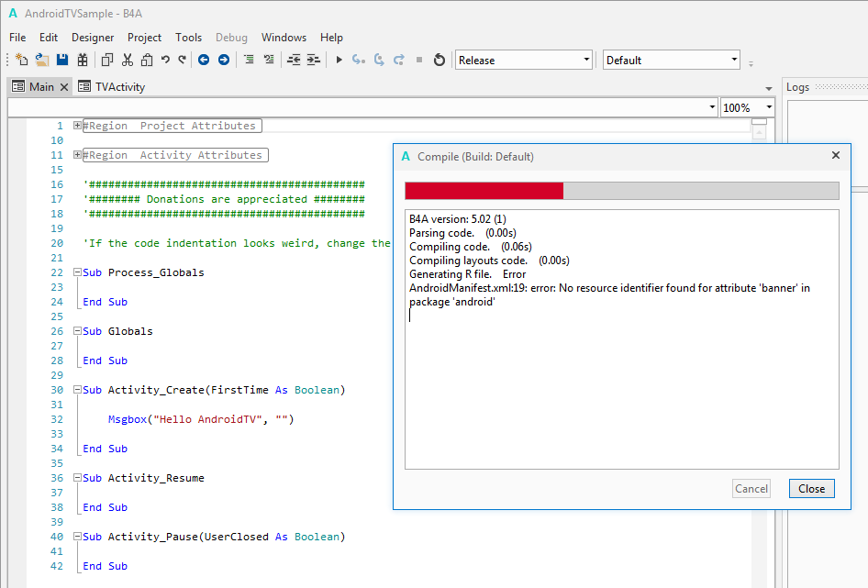The height and width of the screenshot is (588, 868).
Task: Expand the Project Attributes region
Action: (x=78, y=126)
